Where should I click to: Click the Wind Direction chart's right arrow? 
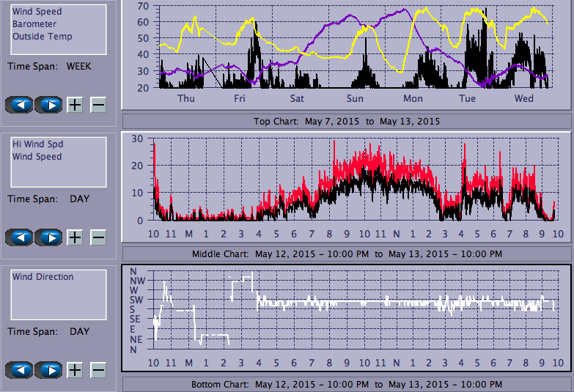coord(48,370)
